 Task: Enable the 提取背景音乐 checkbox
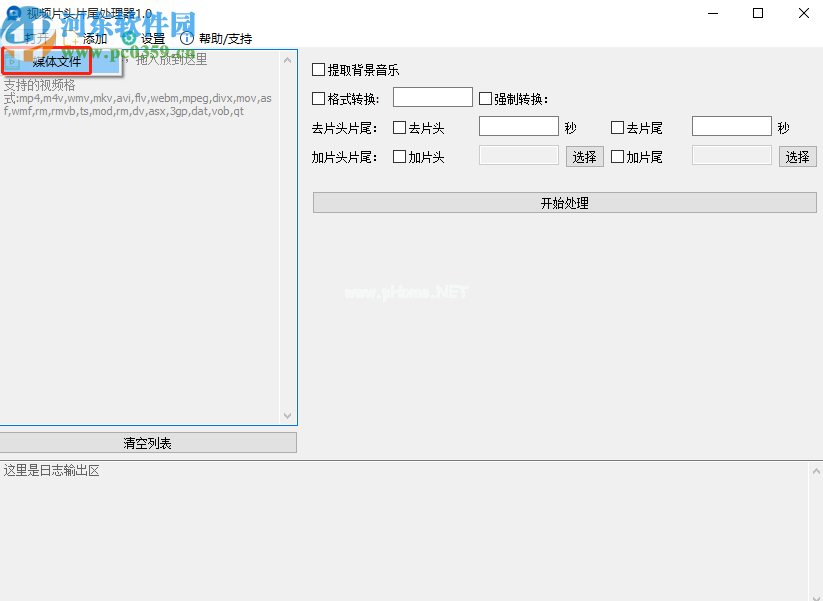(319, 70)
